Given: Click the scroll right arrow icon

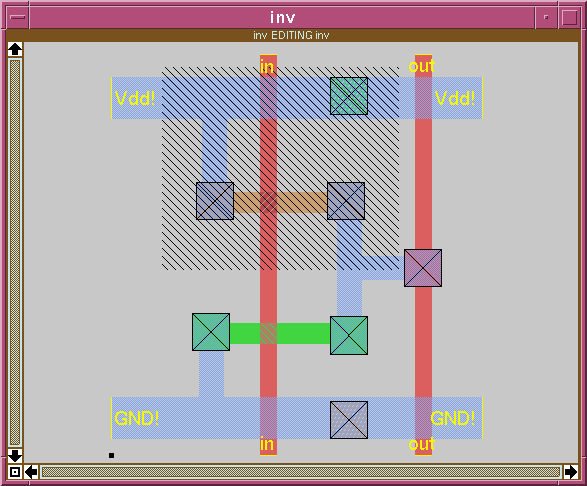Looking at the screenshot, I should click(x=571, y=472).
